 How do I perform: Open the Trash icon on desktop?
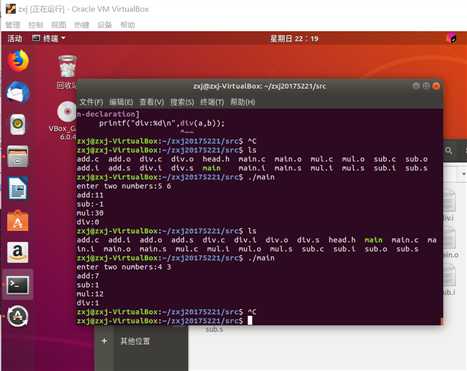point(67,67)
